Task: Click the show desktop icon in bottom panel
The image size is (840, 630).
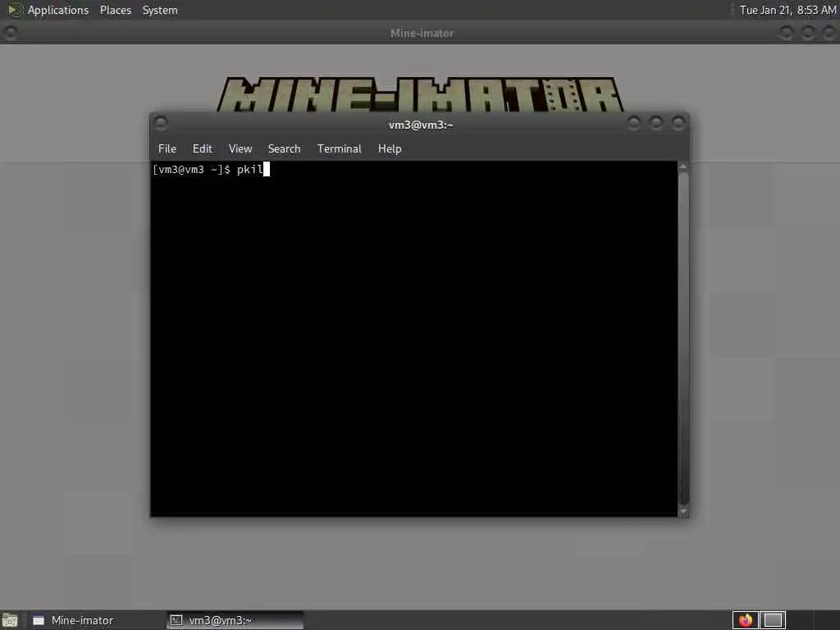Action: (10, 620)
